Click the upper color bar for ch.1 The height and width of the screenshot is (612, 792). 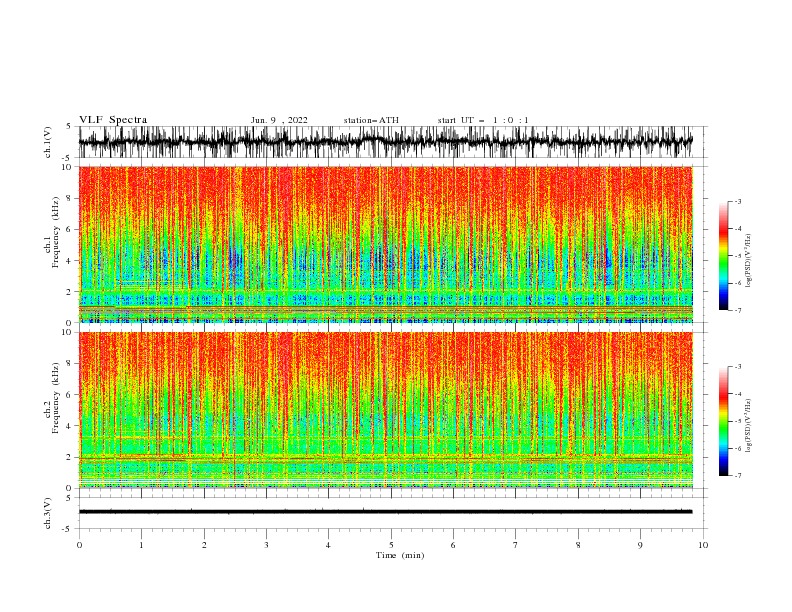pyautogui.click(x=723, y=256)
